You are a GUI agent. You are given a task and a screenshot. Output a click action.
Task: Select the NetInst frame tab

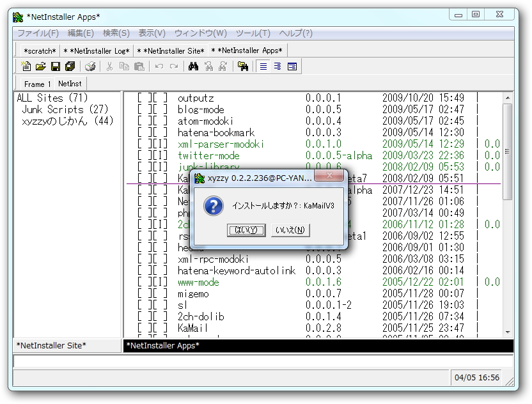(70, 84)
